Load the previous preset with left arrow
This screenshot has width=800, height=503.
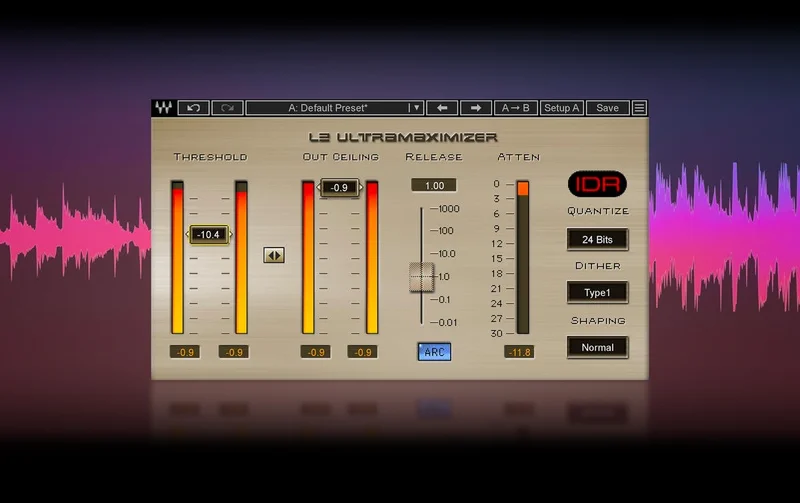click(442, 108)
